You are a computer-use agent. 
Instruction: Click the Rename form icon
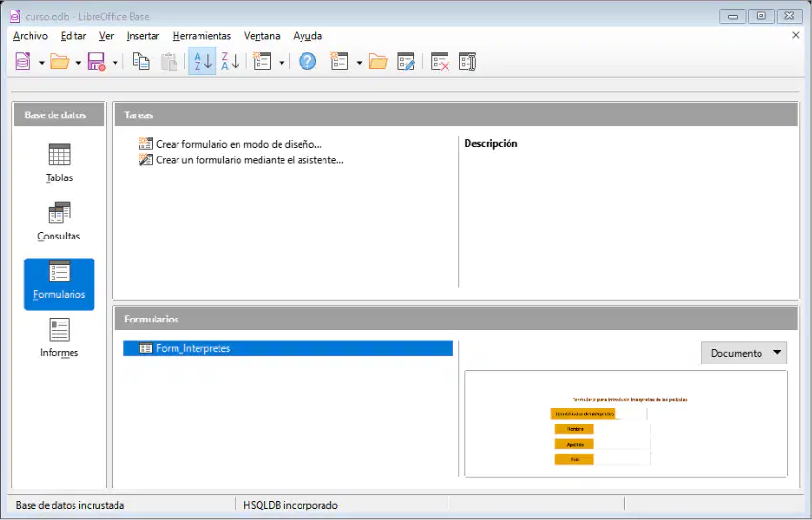468,62
